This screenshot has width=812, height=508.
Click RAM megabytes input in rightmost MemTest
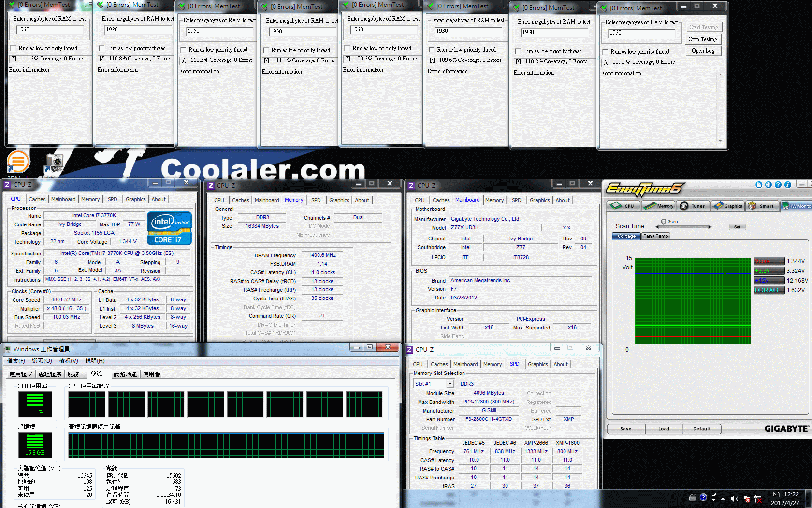tap(641, 33)
